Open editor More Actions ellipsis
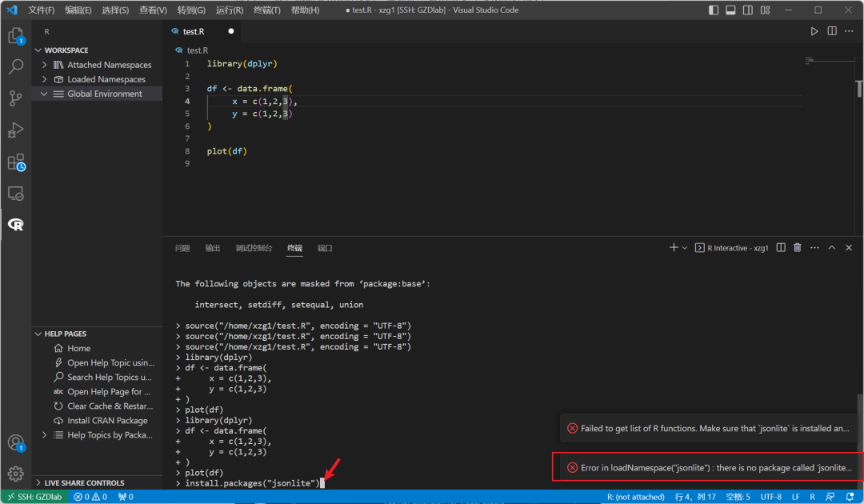This screenshot has height=504, width=864. tap(849, 31)
